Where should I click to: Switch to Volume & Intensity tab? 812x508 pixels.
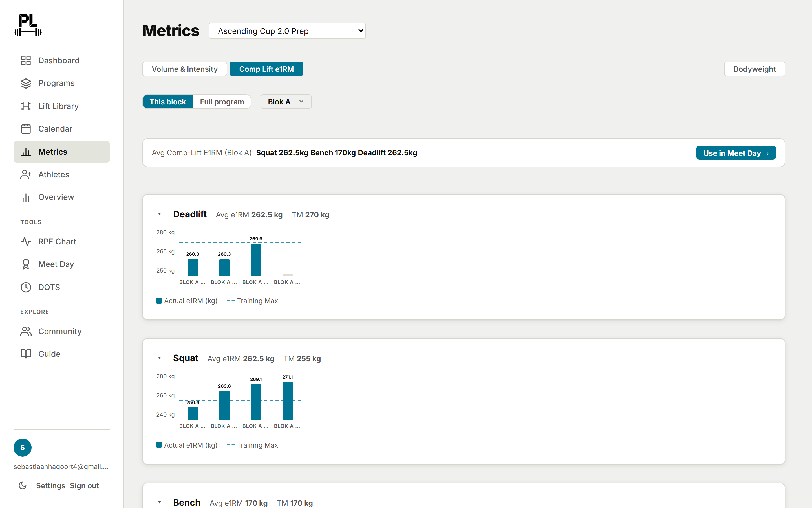coord(185,69)
